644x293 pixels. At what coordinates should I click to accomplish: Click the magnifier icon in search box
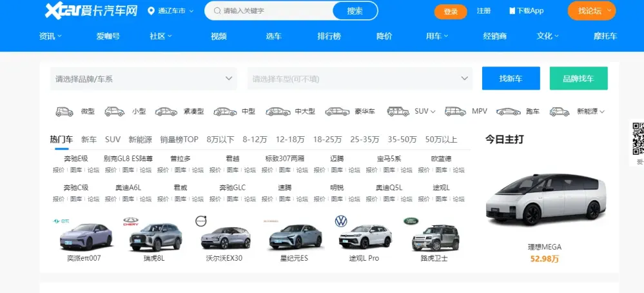coord(217,11)
